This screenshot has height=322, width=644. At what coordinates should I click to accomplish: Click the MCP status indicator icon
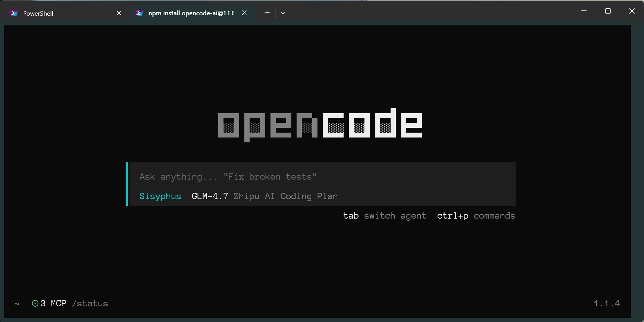(x=35, y=303)
